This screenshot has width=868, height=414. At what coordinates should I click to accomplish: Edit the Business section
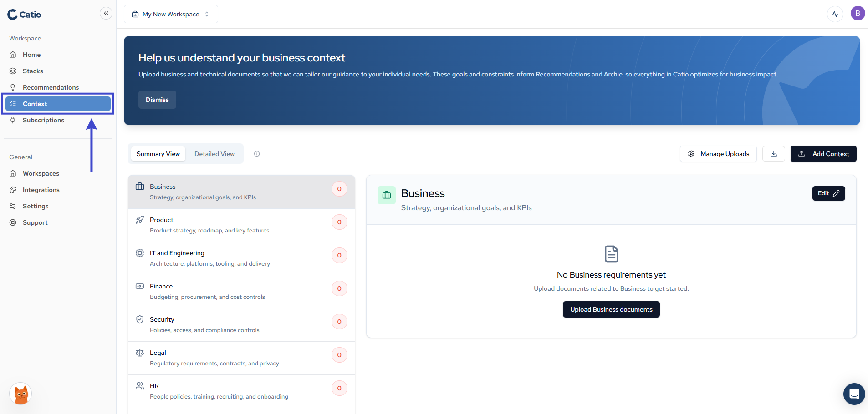[828, 193]
